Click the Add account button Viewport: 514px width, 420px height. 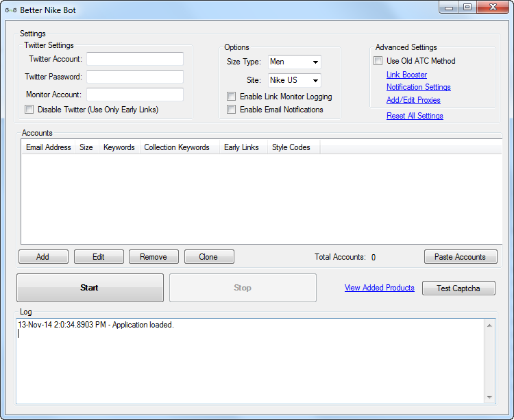click(x=44, y=257)
